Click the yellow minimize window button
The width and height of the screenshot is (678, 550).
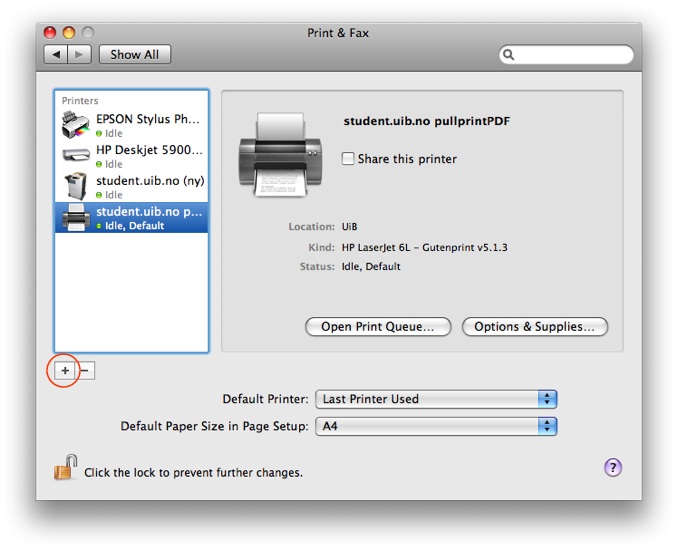[x=69, y=33]
